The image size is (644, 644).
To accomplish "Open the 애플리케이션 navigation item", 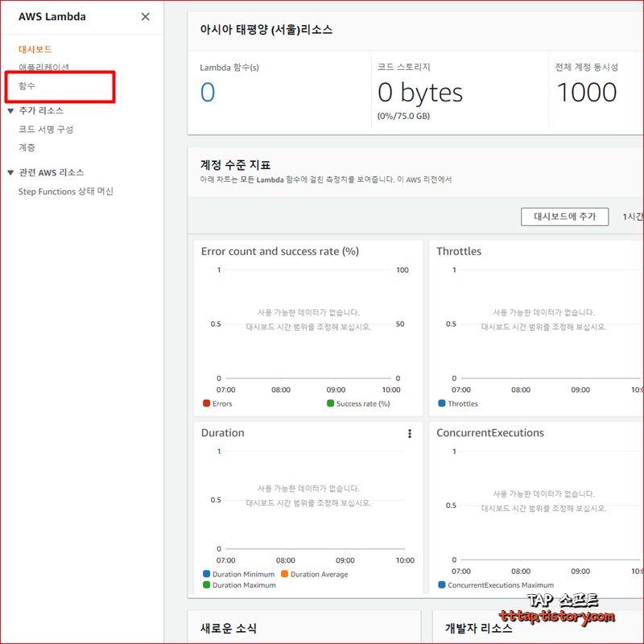I will click(x=44, y=67).
